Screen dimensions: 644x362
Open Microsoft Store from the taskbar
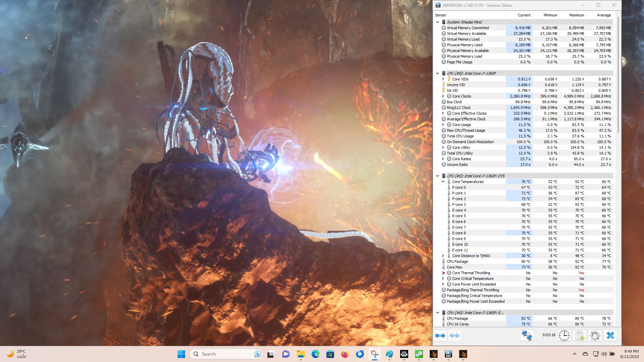coord(330,354)
